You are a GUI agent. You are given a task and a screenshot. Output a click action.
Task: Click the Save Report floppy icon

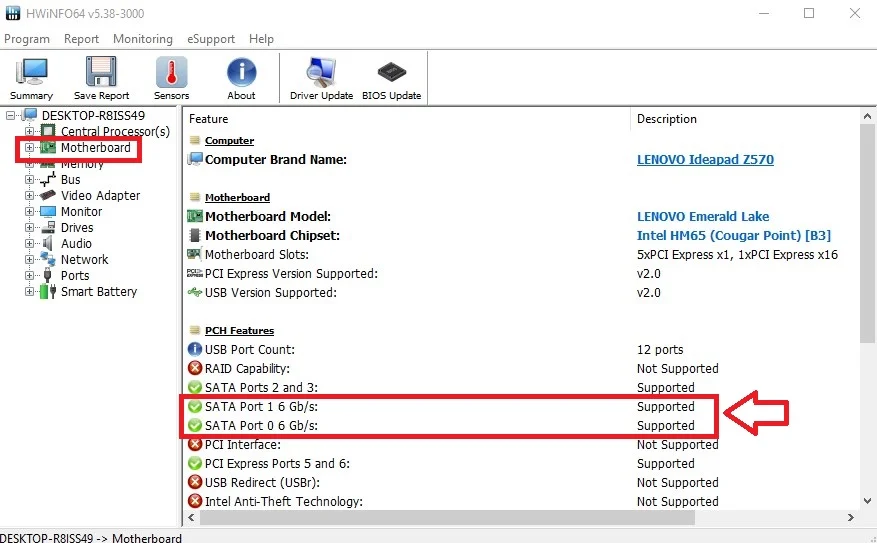pyautogui.click(x=101, y=79)
